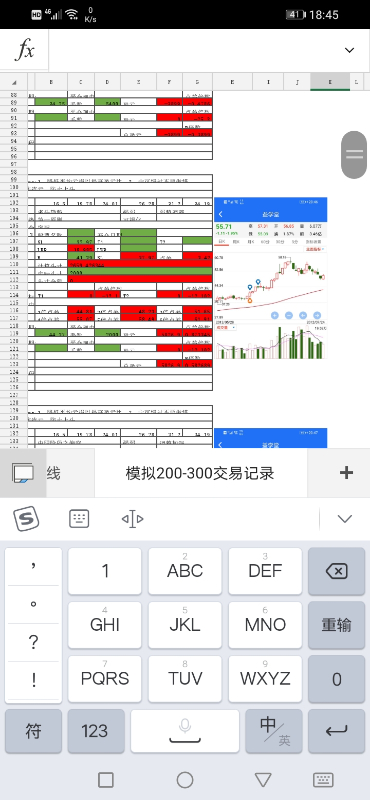Open recent apps square button
The width and height of the screenshot is (370, 800).
point(106,780)
